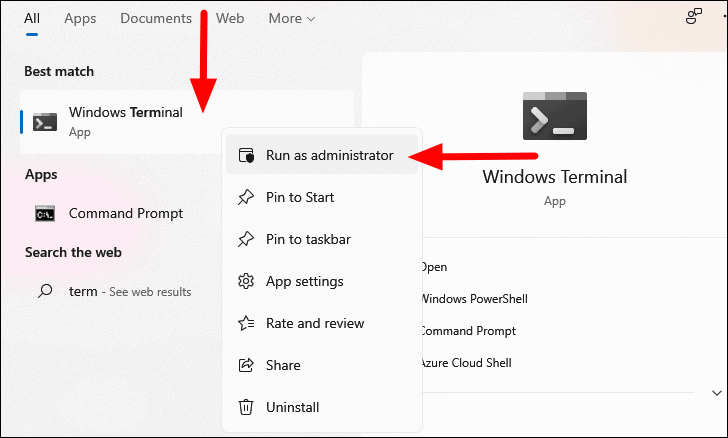Choose Uninstall in the context menu
Image resolution: width=728 pixels, height=438 pixels.
pyautogui.click(x=322, y=407)
